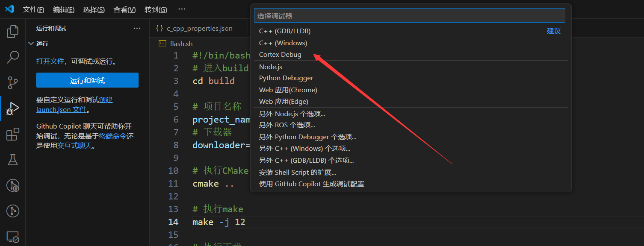Open the Remote Explorer icon
Viewport: 644px width, 246px height.
point(13,236)
